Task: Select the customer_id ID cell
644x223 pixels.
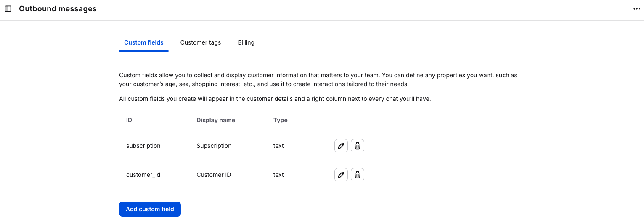Action: tap(143, 175)
